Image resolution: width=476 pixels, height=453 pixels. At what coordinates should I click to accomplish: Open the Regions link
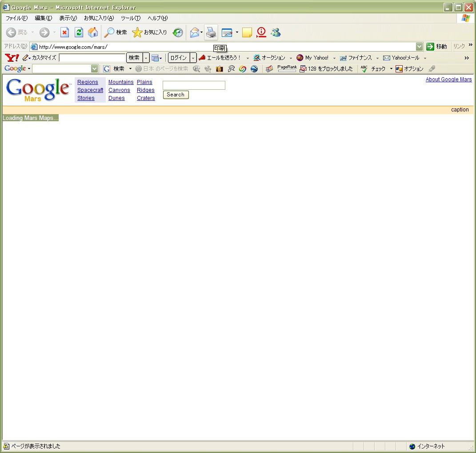click(x=88, y=82)
